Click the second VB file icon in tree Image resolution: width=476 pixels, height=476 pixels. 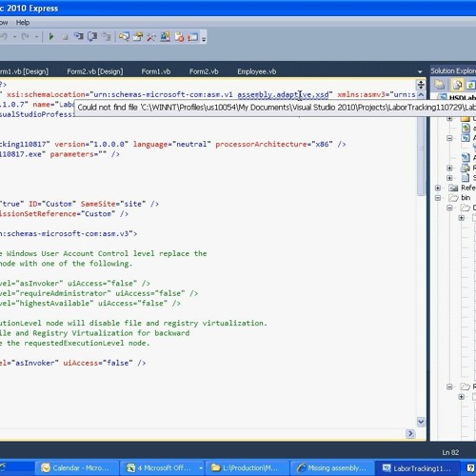click(x=466, y=157)
